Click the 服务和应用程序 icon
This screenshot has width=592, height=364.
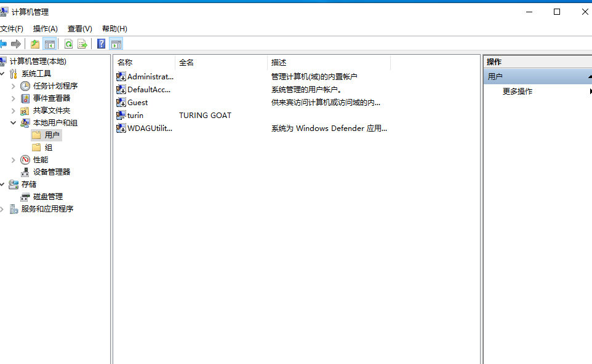point(14,209)
